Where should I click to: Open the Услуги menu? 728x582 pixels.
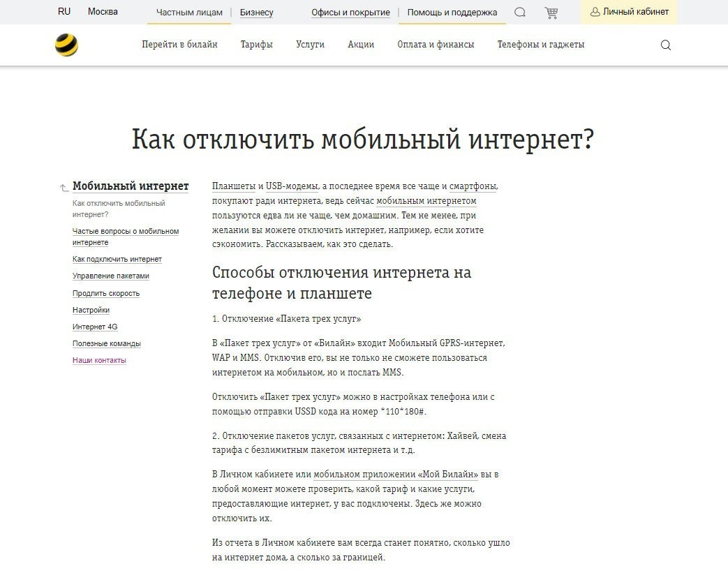pos(310,44)
